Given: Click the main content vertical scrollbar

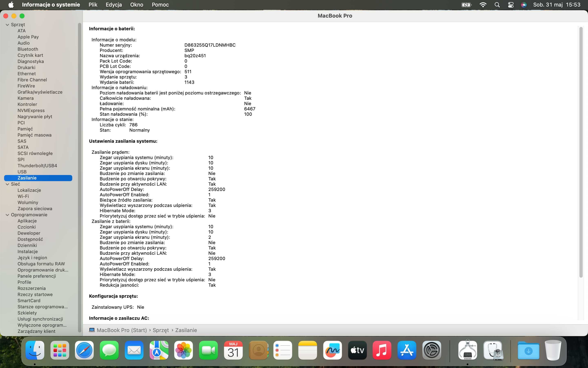Looking at the screenshot, I should (x=581, y=152).
